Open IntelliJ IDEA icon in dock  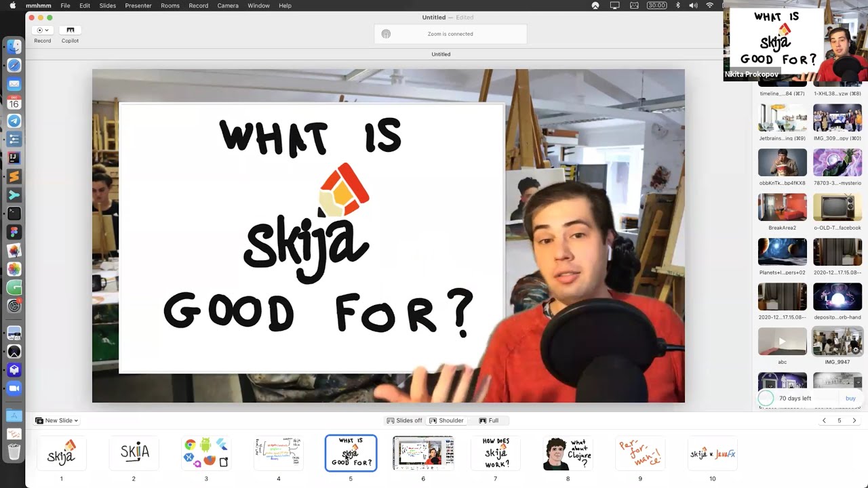coord(14,157)
